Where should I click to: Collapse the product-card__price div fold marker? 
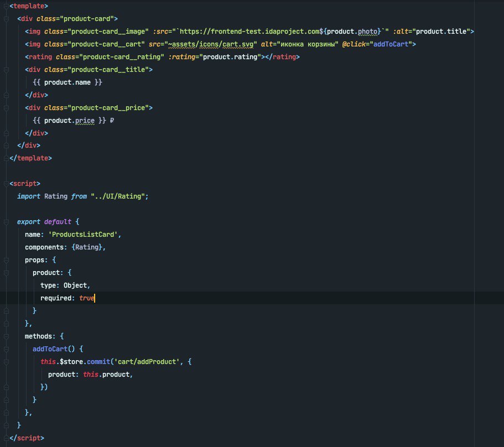[6, 108]
